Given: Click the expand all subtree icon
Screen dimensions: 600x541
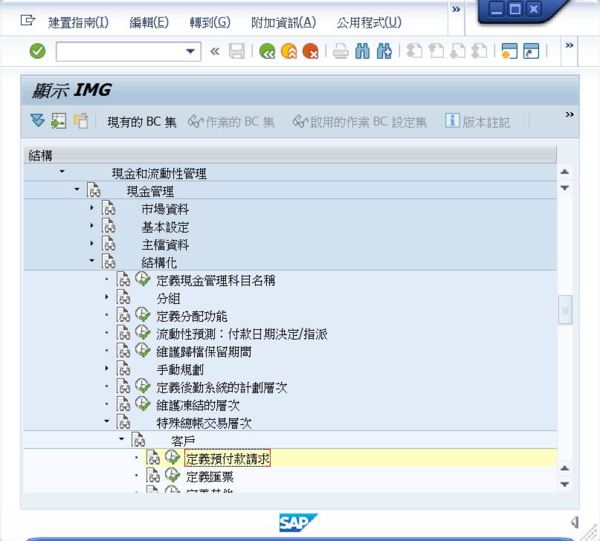Looking at the screenshot, I should click(37, 121).
